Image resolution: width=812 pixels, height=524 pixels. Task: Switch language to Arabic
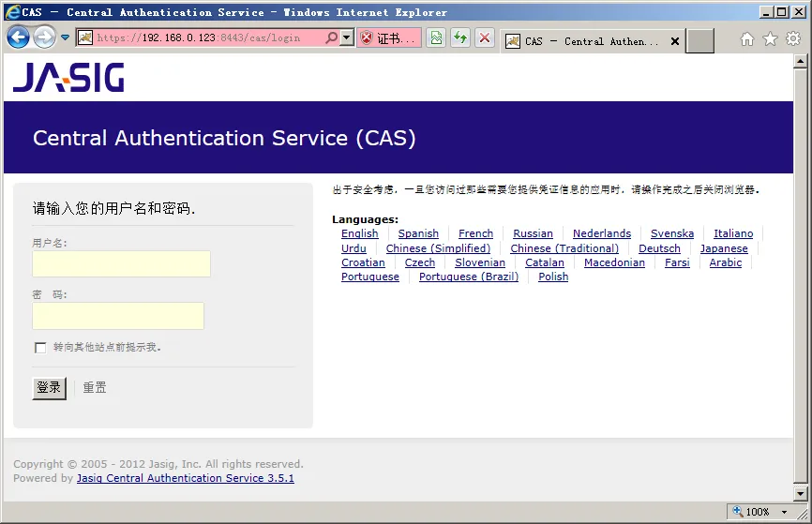click(x=726, y=262)
